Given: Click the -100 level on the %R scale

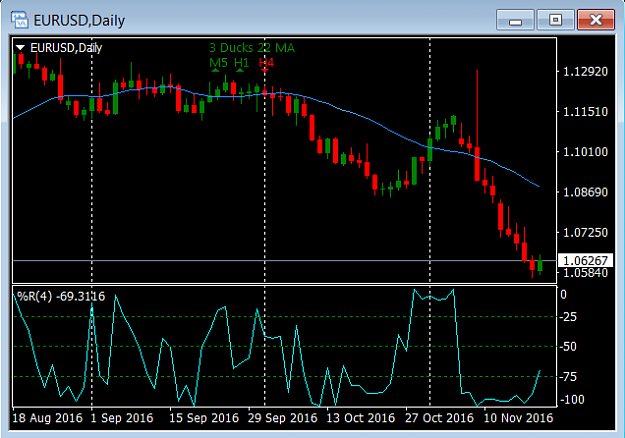Looking at the screenshot, I should (x=572, y=399).
